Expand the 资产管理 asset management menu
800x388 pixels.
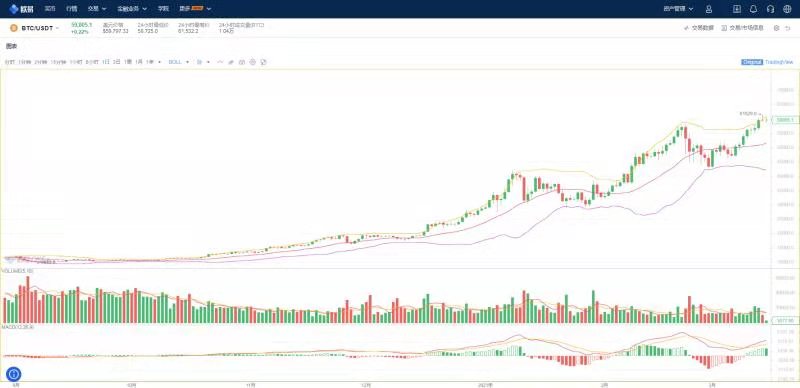click(678, 9)
